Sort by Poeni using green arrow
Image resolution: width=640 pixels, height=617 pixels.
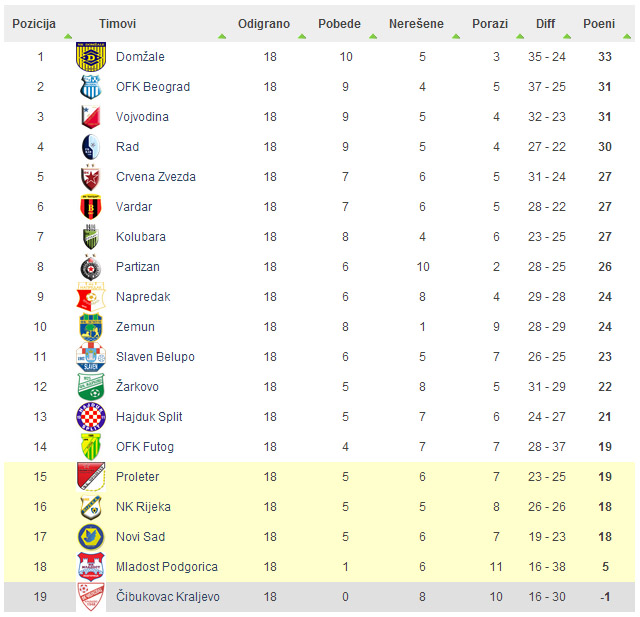click(627, 37)
